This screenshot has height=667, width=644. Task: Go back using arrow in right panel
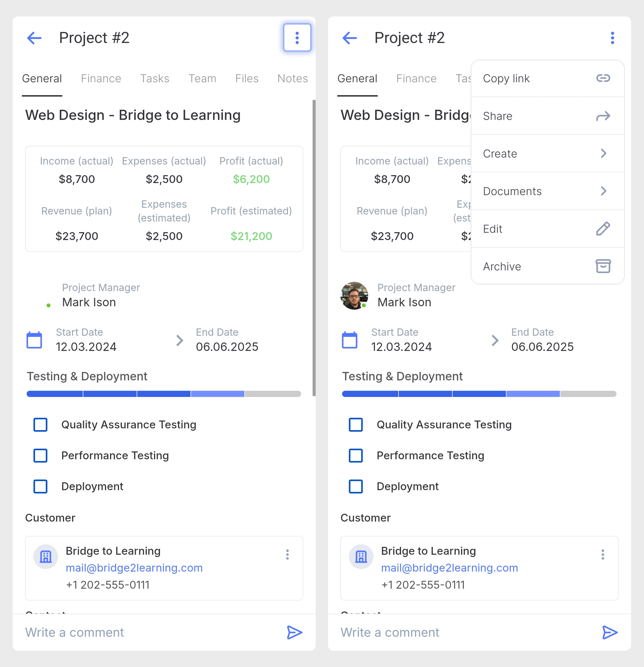click(350, 38)
